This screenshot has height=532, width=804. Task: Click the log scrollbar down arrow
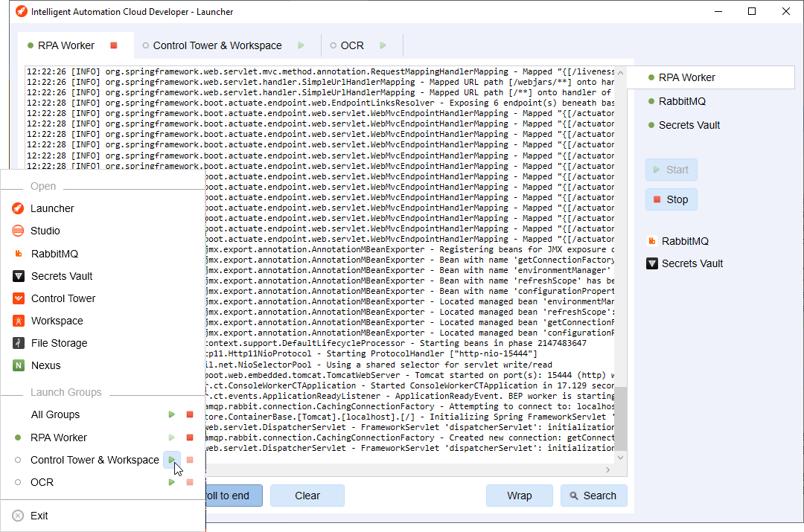(x=621, y=457)
